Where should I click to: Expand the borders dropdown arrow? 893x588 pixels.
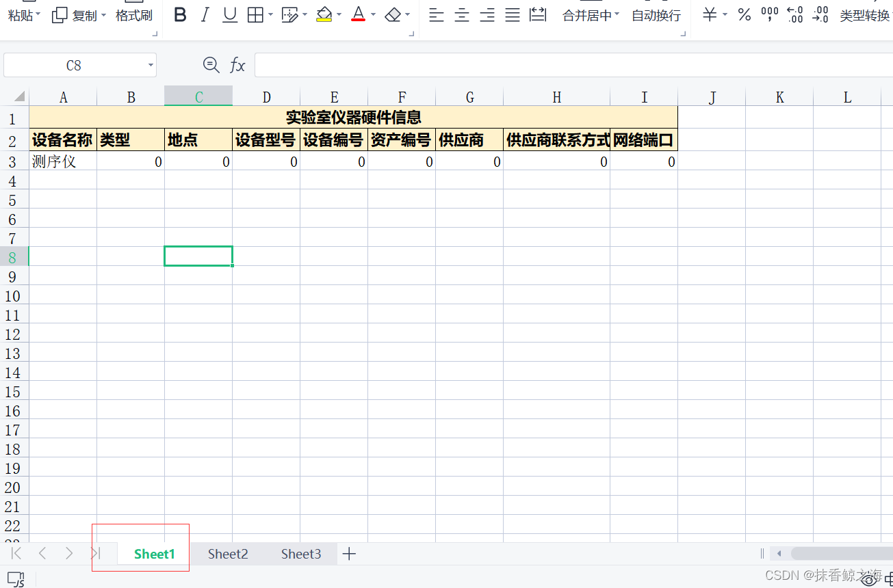270,14
